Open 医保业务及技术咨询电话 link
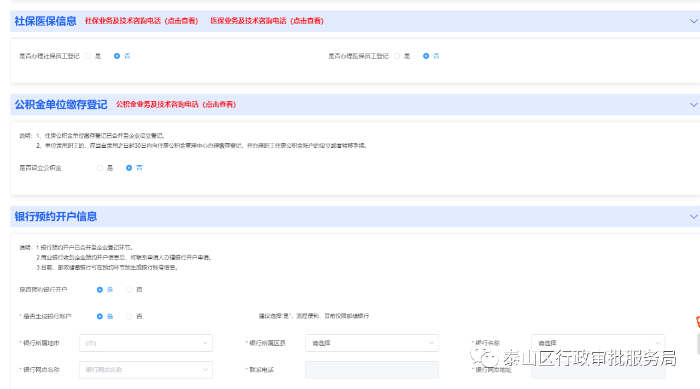Screen dimensions: 700x389 [267, 21]
